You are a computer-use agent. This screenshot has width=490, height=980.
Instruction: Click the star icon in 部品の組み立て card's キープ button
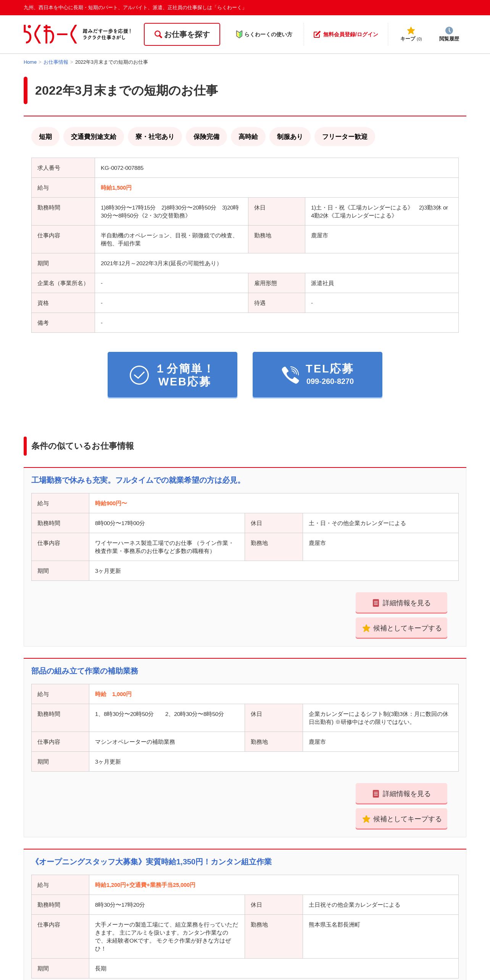pyautogui.click(x=366, y=819)
